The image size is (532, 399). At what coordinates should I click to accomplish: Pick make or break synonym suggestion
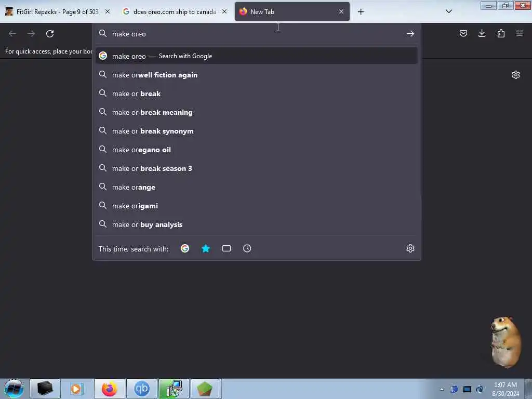tap(256, 130)
